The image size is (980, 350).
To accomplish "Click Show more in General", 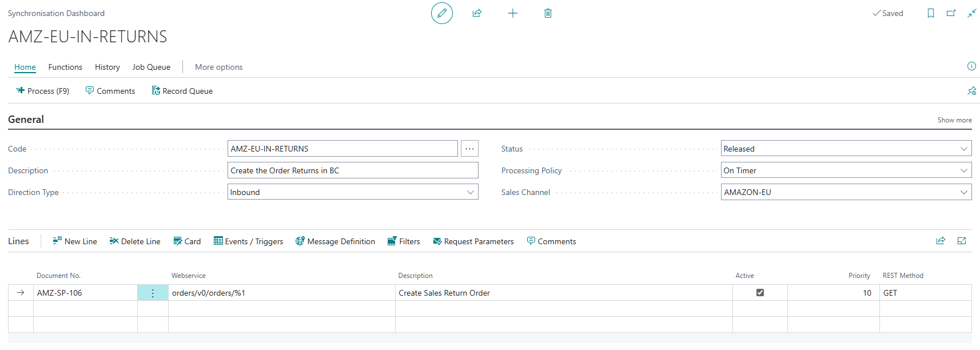I will 954,120.
